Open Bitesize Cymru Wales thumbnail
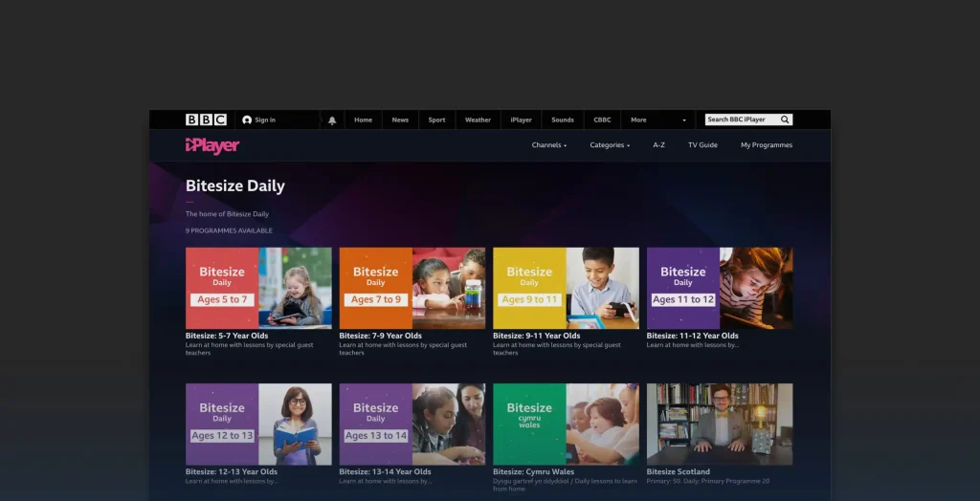The width and height of the screenshot is (980, 501). [567, 425]
